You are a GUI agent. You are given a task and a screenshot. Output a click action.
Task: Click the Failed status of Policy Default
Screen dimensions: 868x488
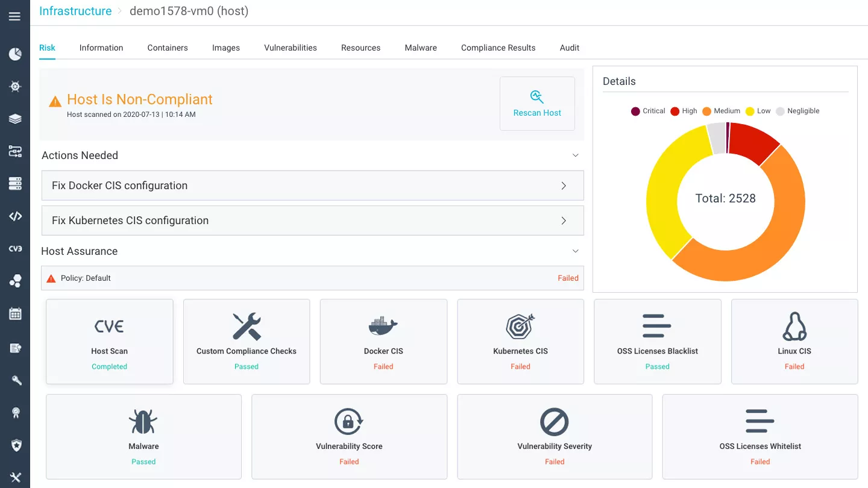tap(568, 278)
